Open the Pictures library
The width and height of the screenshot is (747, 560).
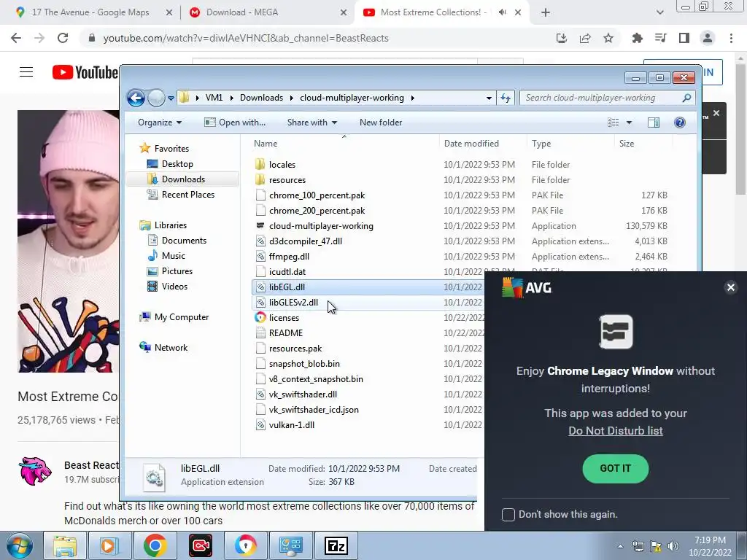pyautogui.click(x=177, y=271)
